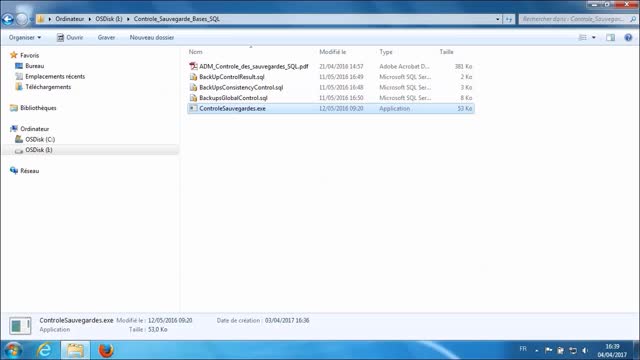Click the 53 Ko size cell
The image size is (640, 360).
464,109
